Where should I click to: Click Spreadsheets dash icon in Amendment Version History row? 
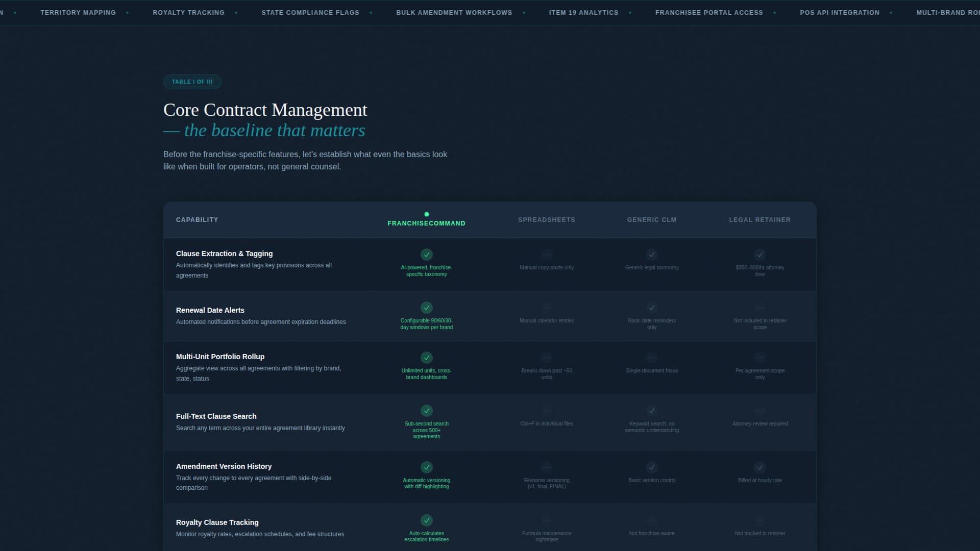pyautogui.click(x=547, y=467)
